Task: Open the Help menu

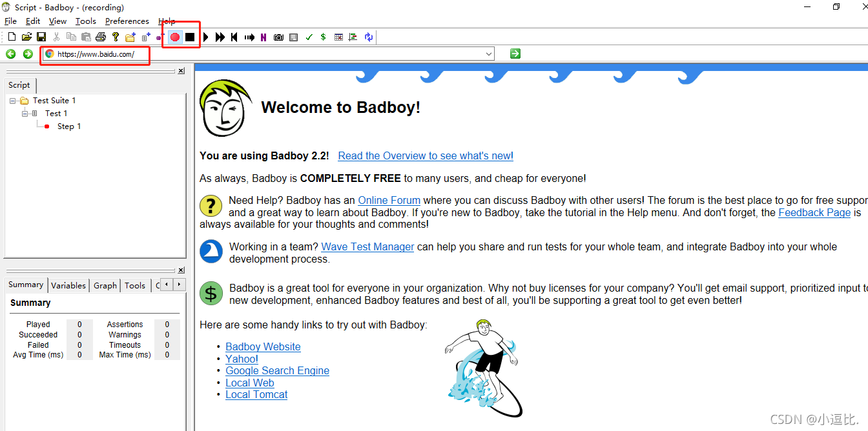Action: (167, 21)
